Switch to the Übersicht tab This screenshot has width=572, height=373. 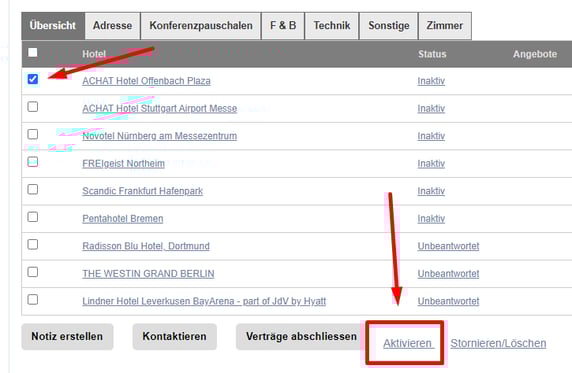(53, 26)
